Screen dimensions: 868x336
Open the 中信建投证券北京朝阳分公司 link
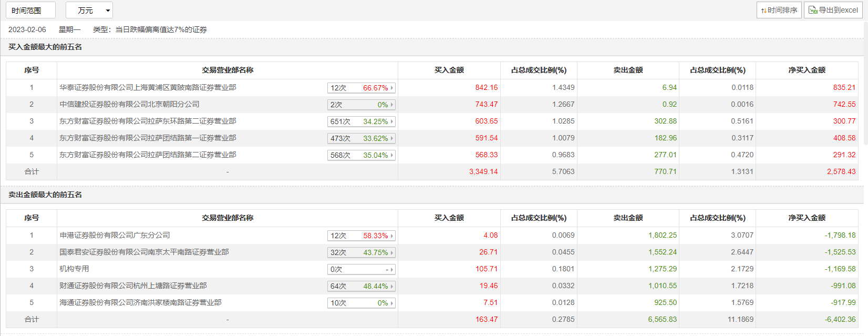129,104
